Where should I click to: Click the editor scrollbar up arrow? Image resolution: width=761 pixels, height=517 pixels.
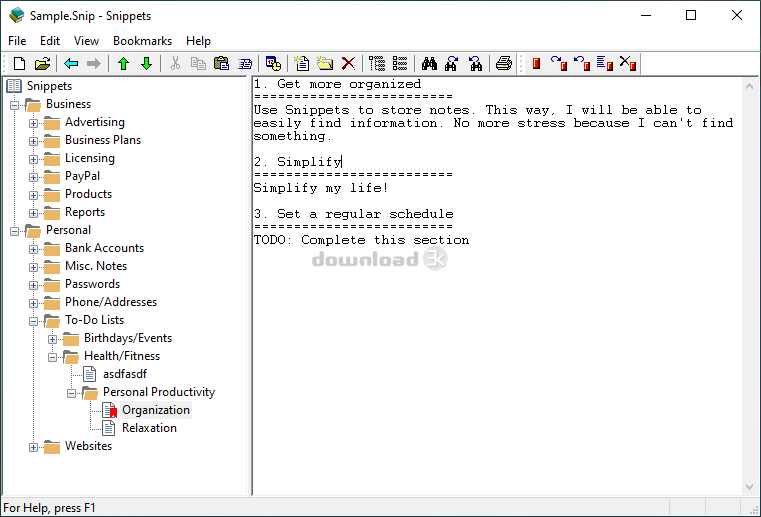point(749,86)
